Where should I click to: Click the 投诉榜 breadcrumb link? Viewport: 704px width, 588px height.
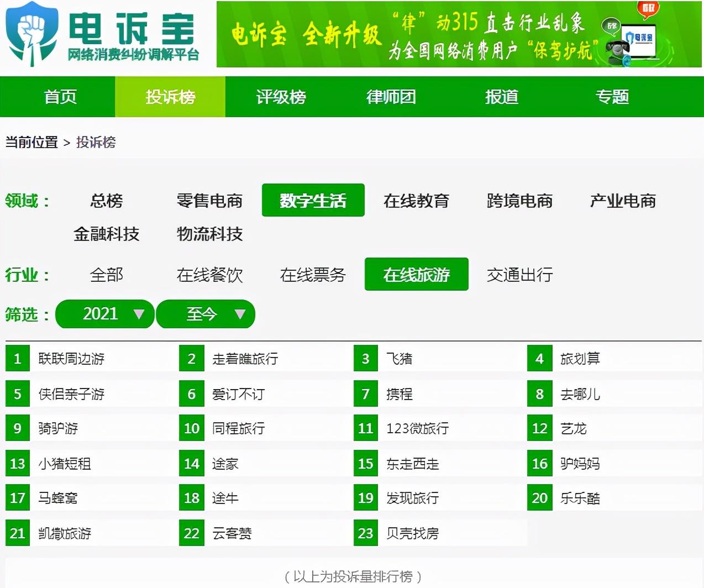[96, 142]
